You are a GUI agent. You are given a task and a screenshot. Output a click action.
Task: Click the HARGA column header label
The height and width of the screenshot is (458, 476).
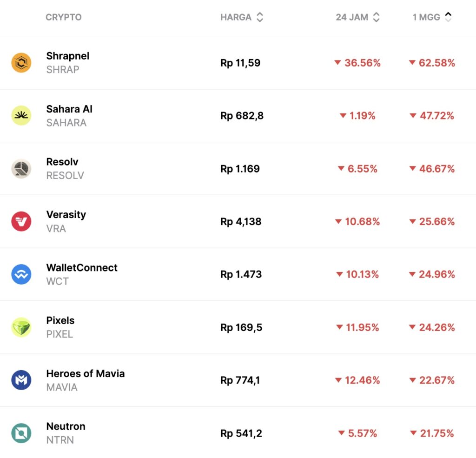click(x=236, y=18)
